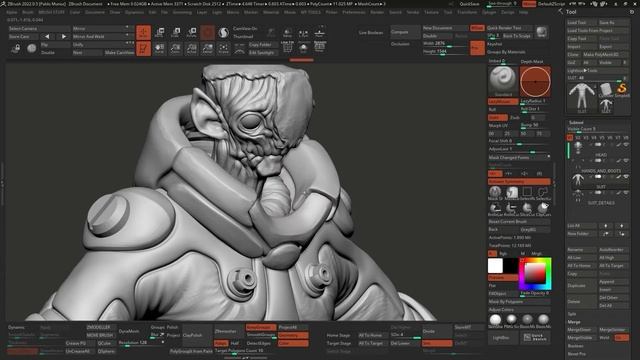Collapse the Merge section
This screenshot has height=360, width=640.
574,322
